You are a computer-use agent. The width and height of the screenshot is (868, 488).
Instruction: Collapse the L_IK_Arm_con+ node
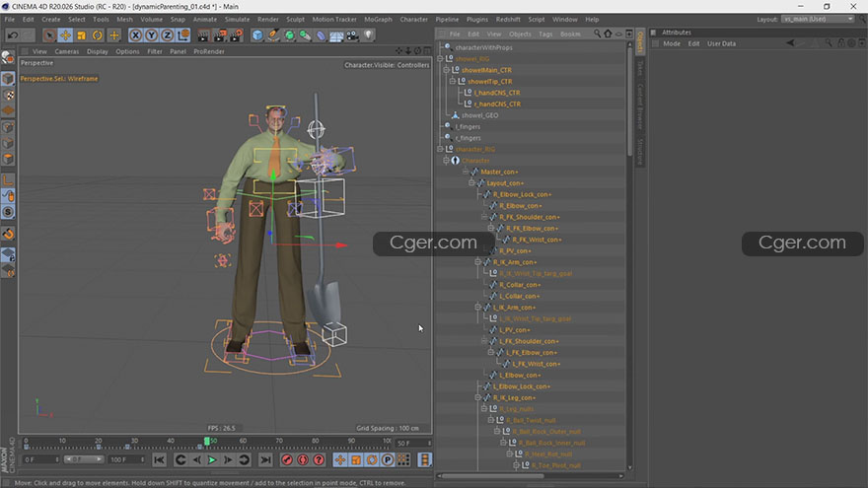coord(477,307)
